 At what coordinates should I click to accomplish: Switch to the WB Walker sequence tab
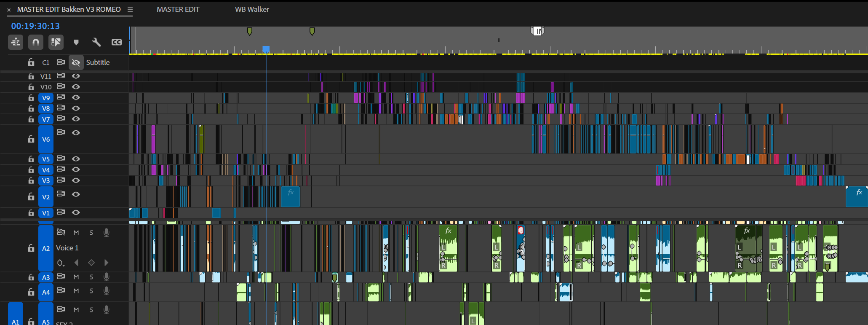tap(252, 9)
